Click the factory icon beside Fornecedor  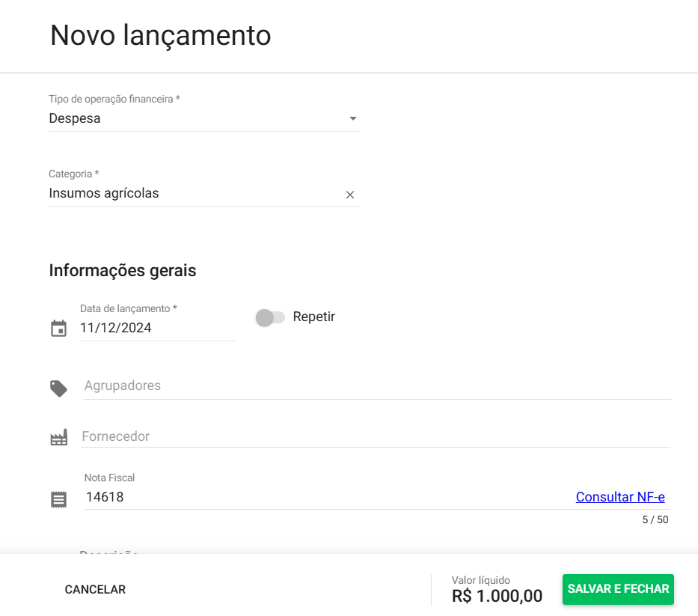point(58,437)
